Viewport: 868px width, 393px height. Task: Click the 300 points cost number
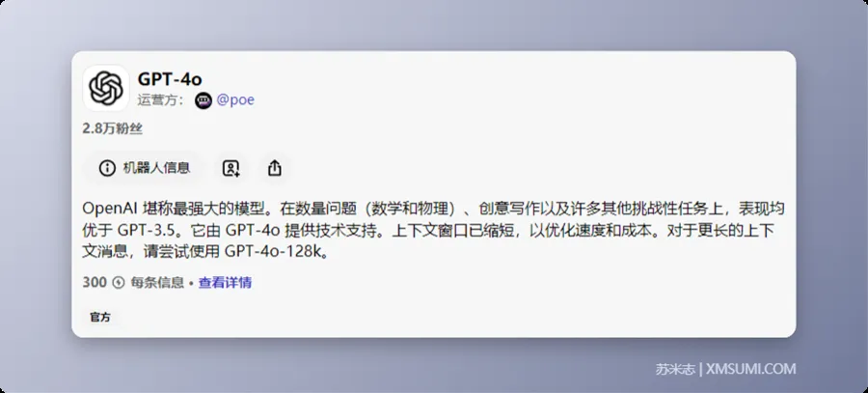(95, 283)
